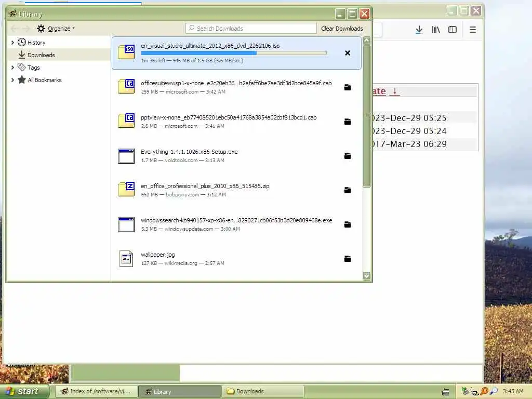The height and width of the screenshot is (399, 532).
Task: Expand the Tags tree item
Action: tap(12, 68)
